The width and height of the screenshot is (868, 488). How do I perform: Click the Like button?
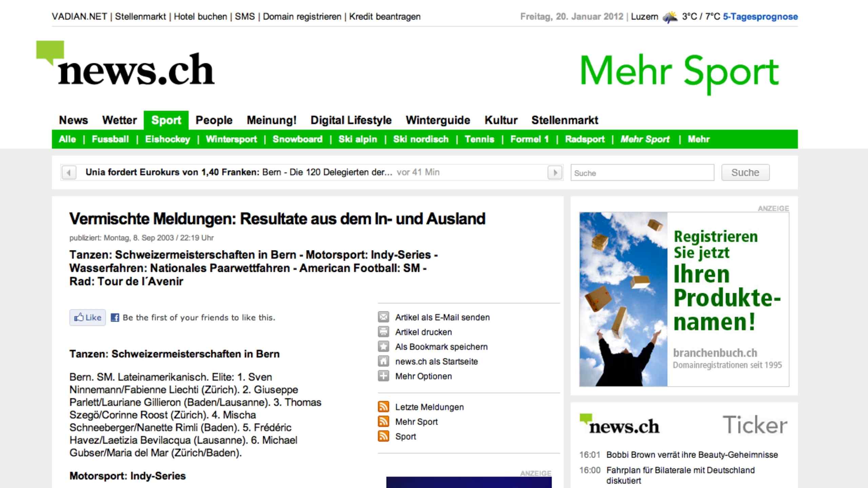pyautogui.click(x=87, y=318)
